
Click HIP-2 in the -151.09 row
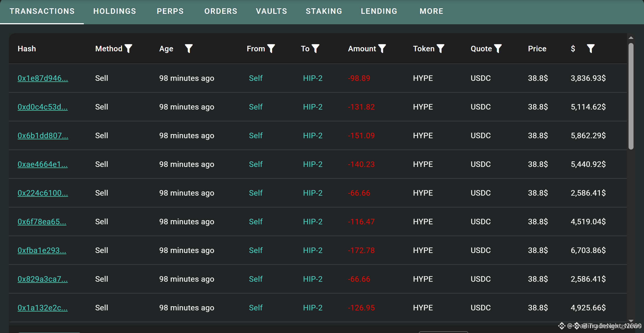tap(313, 135)
